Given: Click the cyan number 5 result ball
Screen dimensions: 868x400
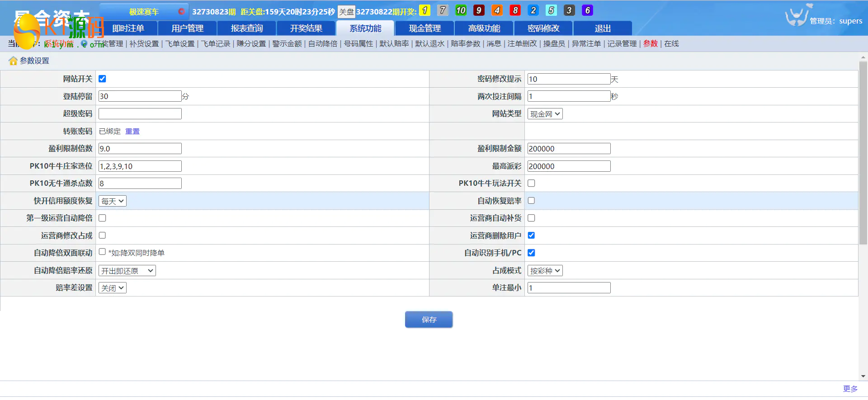Looking at the screenshot, I should pyautogui.click(x=551, y=10).
